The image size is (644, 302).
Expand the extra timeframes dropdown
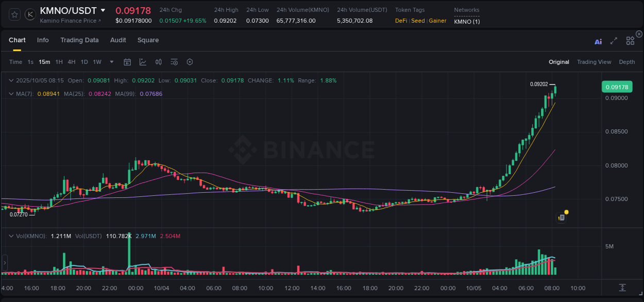point(111,62)
